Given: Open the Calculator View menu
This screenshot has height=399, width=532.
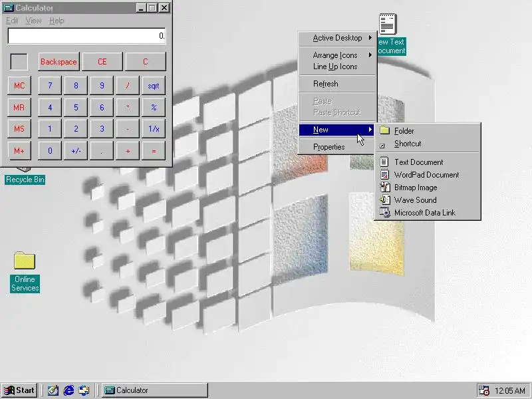Looking at the screenshot, I should [x=34, y=21].
